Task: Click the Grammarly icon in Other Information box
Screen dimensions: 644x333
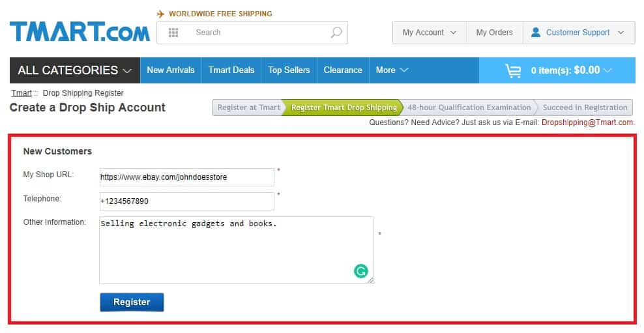Action: (360, 271)
